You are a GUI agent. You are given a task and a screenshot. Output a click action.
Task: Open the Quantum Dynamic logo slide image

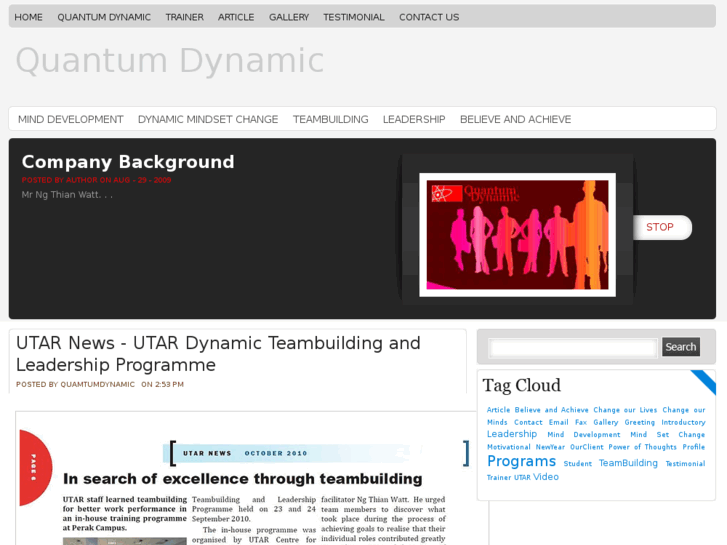pos(517,234)
